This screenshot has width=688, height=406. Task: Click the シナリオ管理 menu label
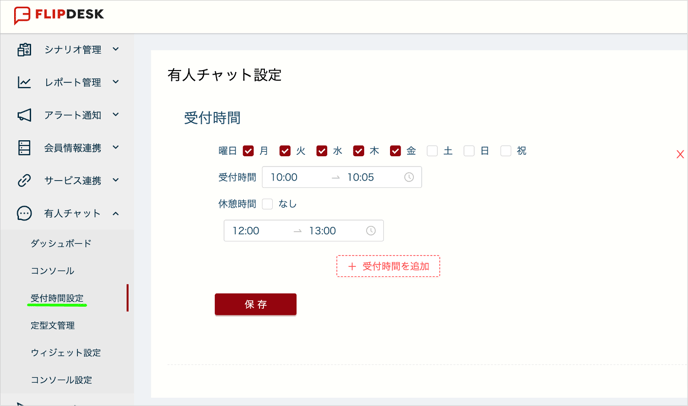point(73,50)
